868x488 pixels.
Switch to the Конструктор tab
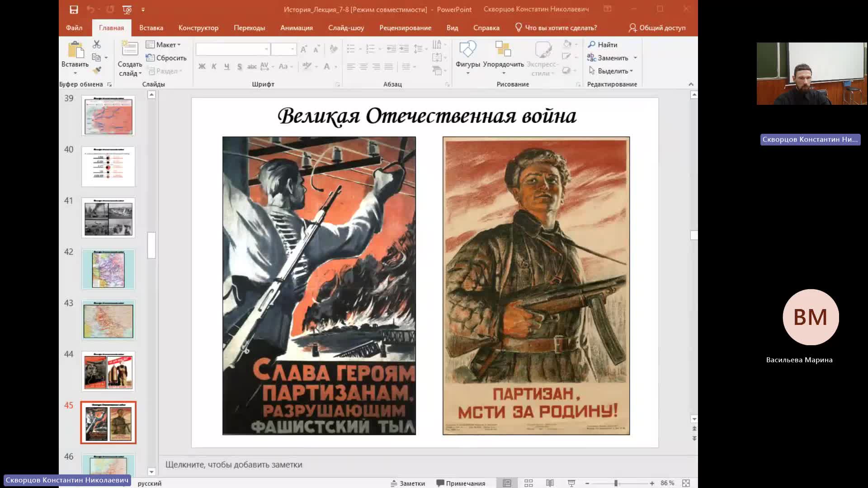pyautogui.click(x=198, y=28)
